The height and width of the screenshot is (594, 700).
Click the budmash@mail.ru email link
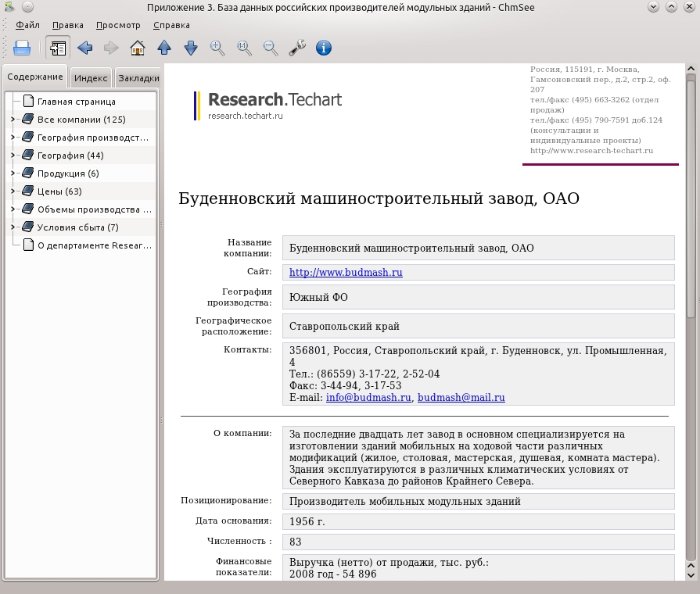(461, 397)
